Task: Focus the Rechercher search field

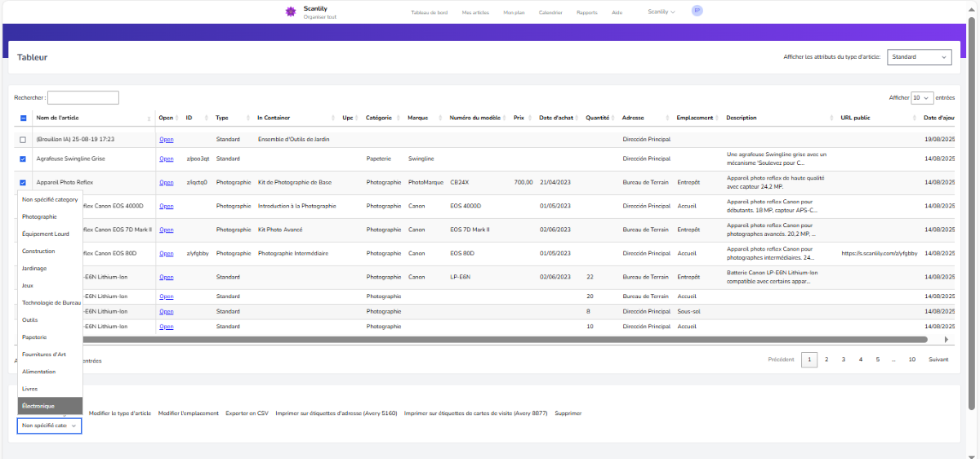Action: (83, 98)
